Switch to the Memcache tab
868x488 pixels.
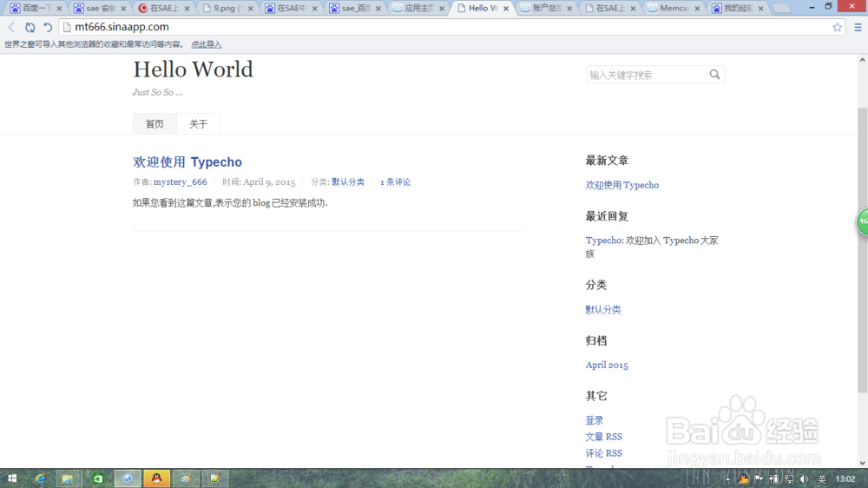[x=674, y=9]
